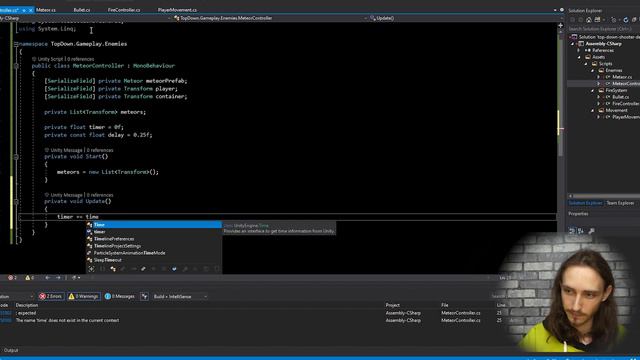Click the error count indicator in editor bar
The image size is (640, 360).
12,278
